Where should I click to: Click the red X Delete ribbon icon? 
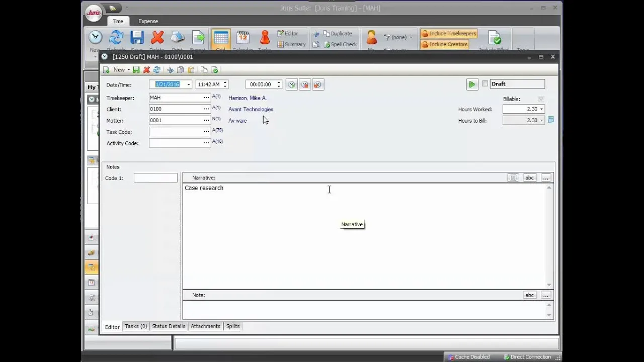[157, 37]
